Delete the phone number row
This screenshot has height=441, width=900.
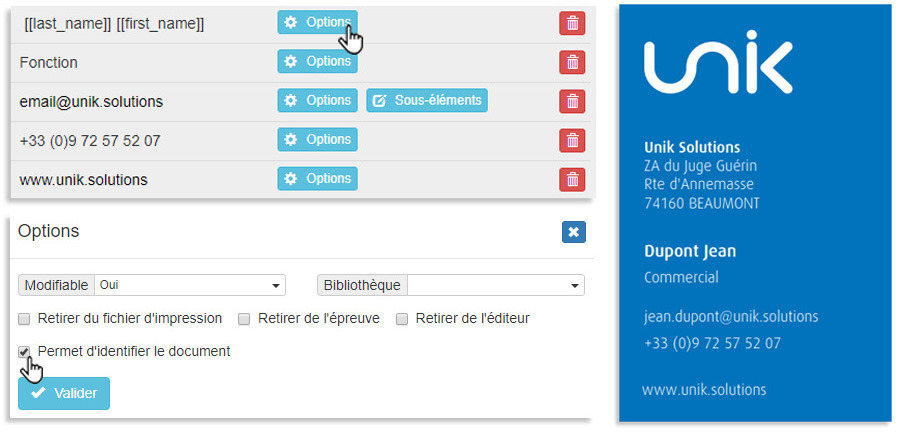(x=571, y=140)
